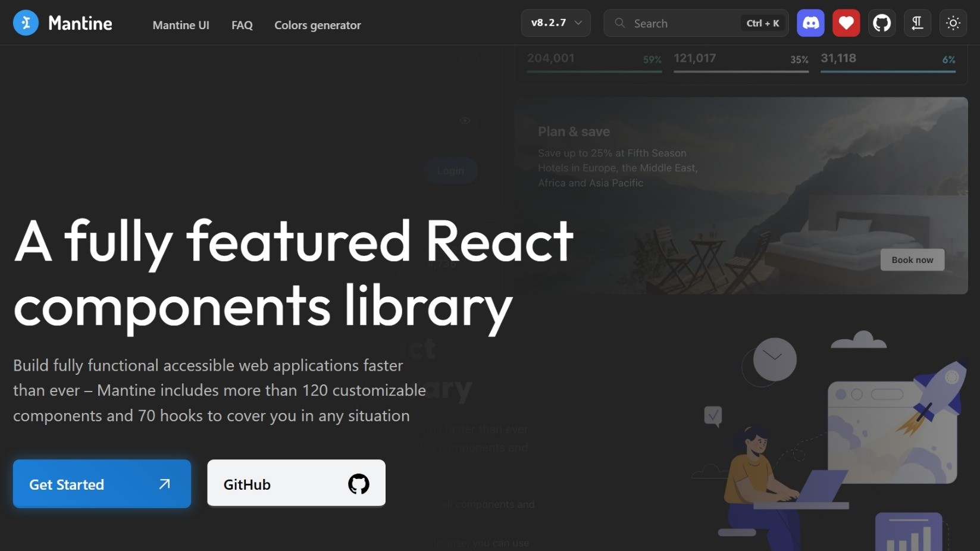The height and width of the screenshot is (551, 980).
Task: Go to the FAQ page
Action: click(242, 25)
